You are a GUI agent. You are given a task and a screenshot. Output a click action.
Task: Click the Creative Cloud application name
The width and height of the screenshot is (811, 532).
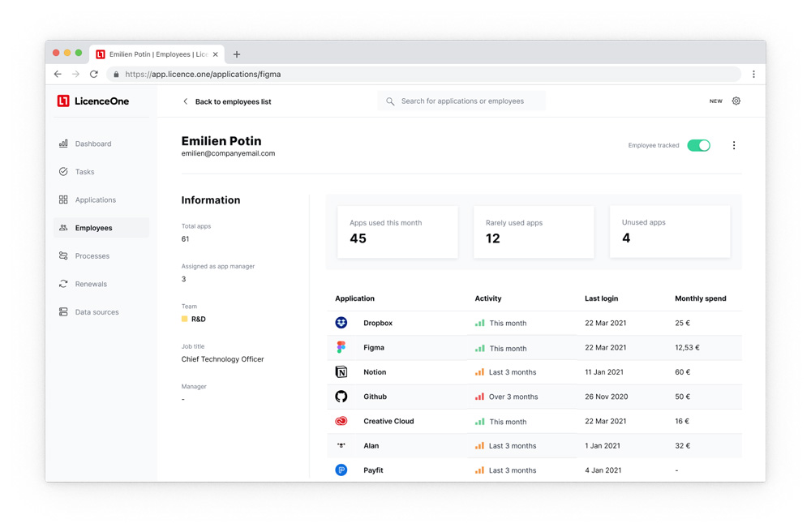[388, 421]
